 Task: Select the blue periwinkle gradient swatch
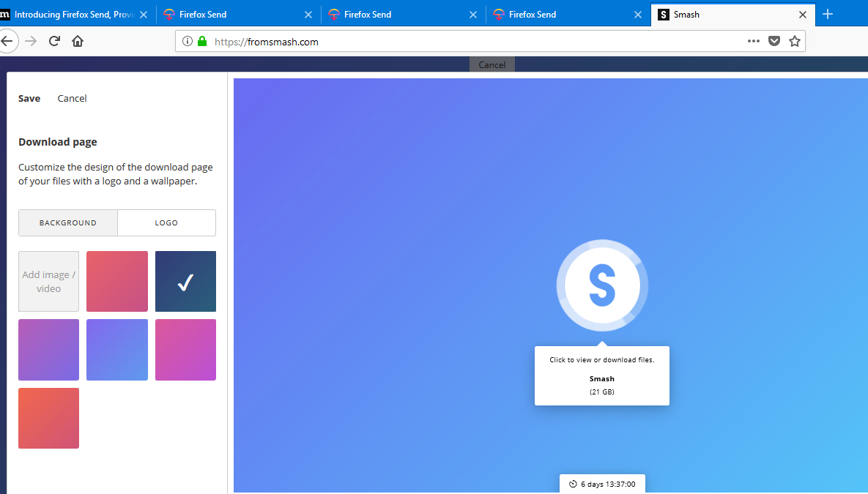point(117,350)
